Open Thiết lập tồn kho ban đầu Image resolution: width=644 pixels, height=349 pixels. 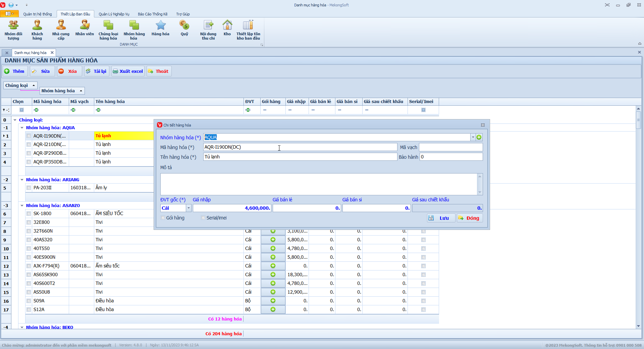coord(248,30)
